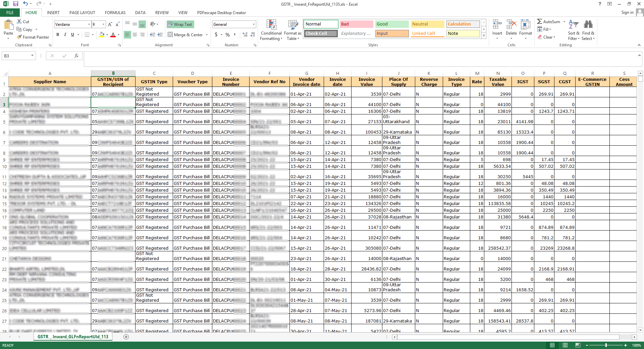The width and height of the screenshot is (644, 349).
Task: Add a new sheet with plus icon
Action: (126, 337)
